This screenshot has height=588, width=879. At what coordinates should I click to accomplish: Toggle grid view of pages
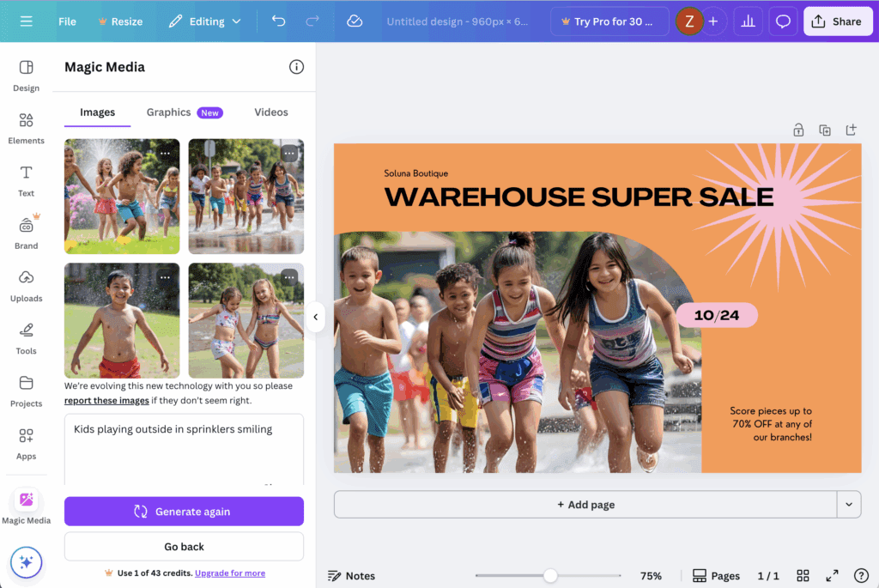[803, 576]
